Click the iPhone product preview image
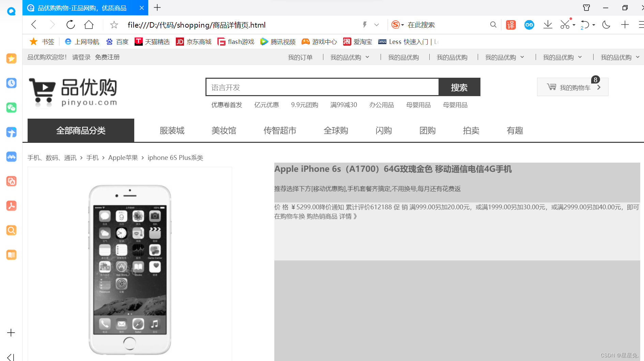644x361 pixels. coord(130,264)
